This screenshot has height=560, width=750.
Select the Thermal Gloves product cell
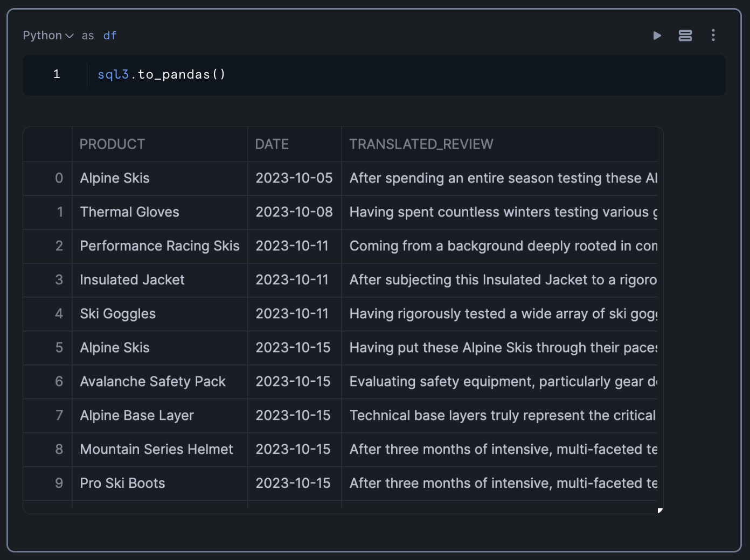click(130, 212)
